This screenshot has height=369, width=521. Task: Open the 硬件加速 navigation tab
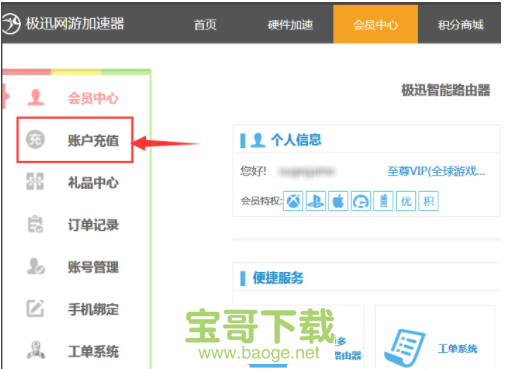290,25
